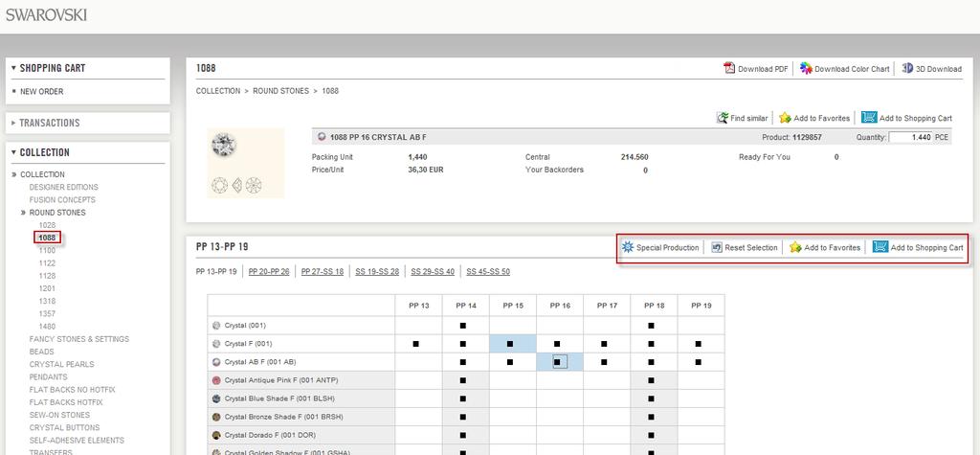Click Collection in breadcrumb
The width and height of the screenshot is (980, 455).
click(x=218, y=91)
